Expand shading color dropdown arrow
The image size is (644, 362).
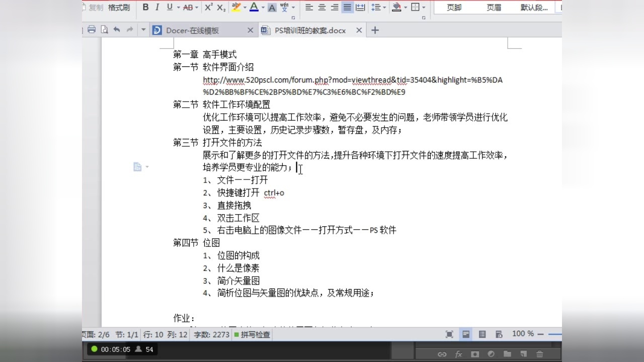click(x=405, y=8)
